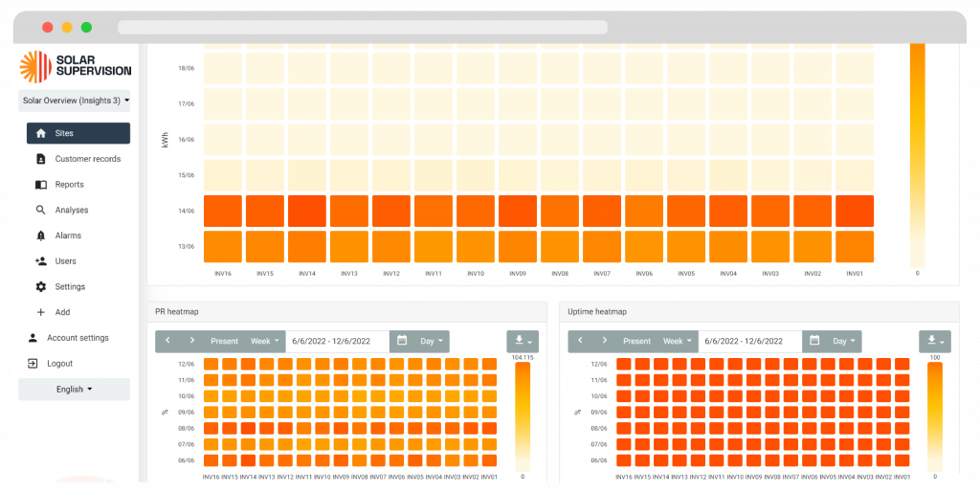Click the Alarms bell icon
The image size is (980, 493).
coord(40,235)
